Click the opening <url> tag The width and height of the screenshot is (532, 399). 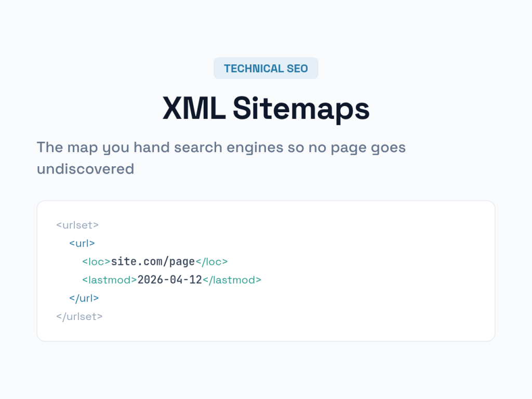[82, 243]
